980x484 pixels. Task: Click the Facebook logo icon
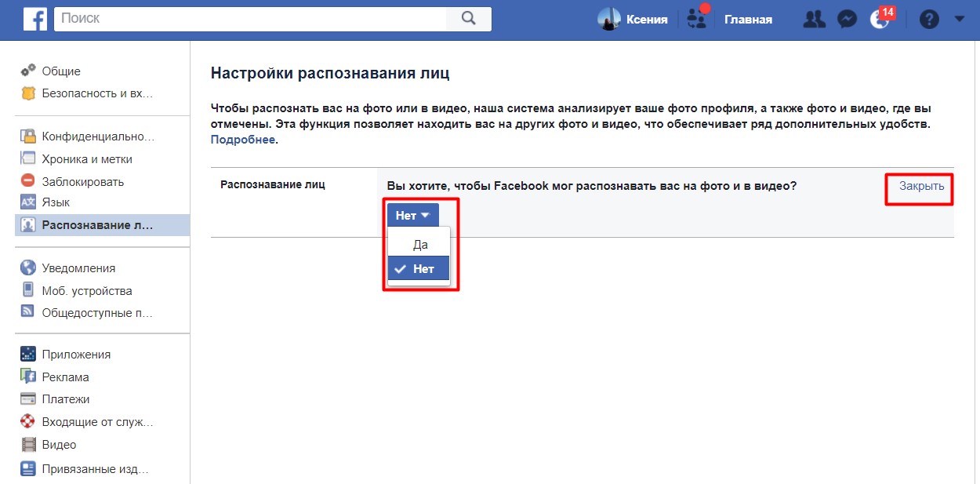click(34, 19)
